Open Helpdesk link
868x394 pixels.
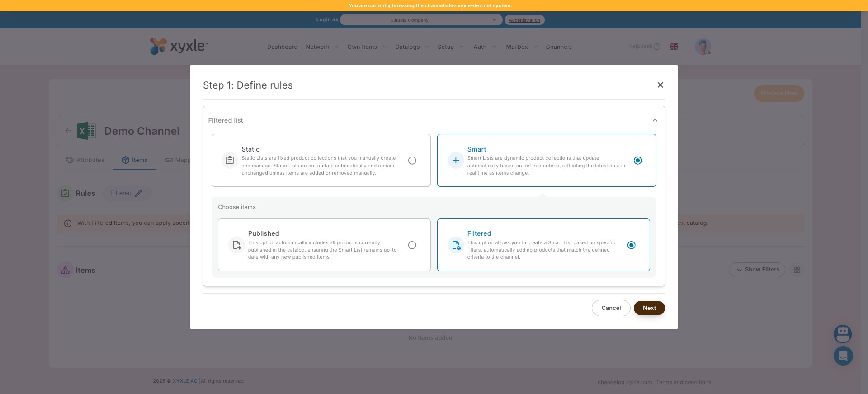coord(640,46)
